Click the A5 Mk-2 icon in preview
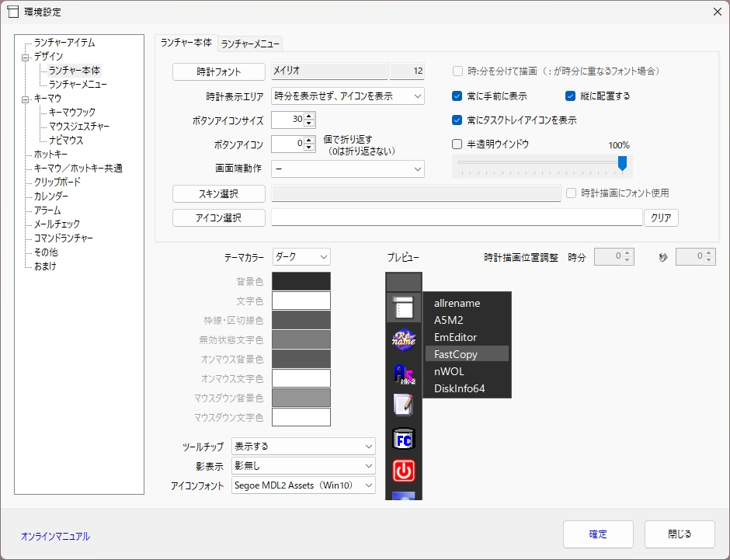Viewport: 730px width, 560px height. point(403,374)
